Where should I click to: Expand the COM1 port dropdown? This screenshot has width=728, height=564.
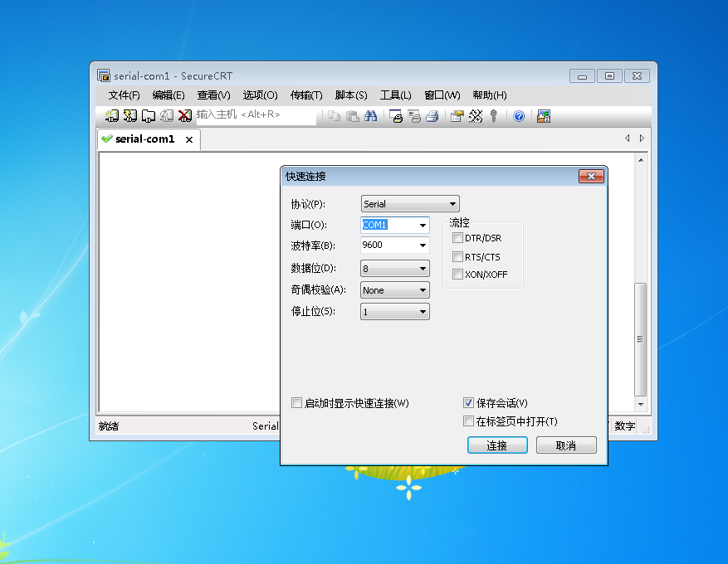point(423,226)
